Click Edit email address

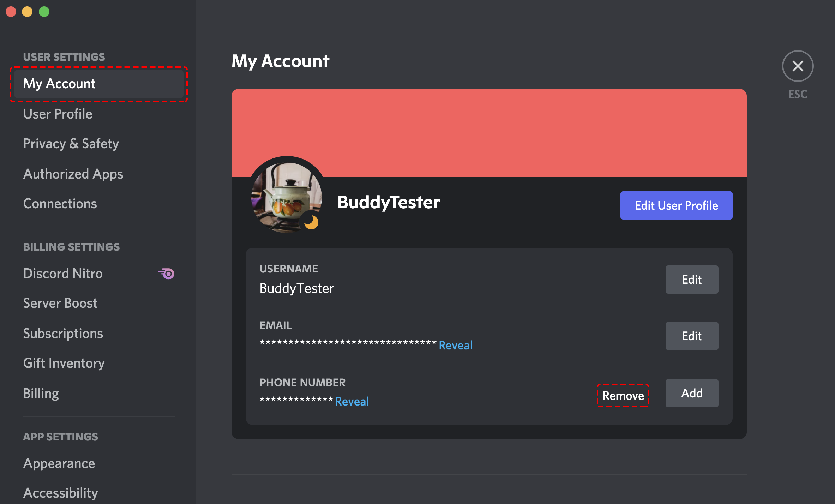[691, 335]
